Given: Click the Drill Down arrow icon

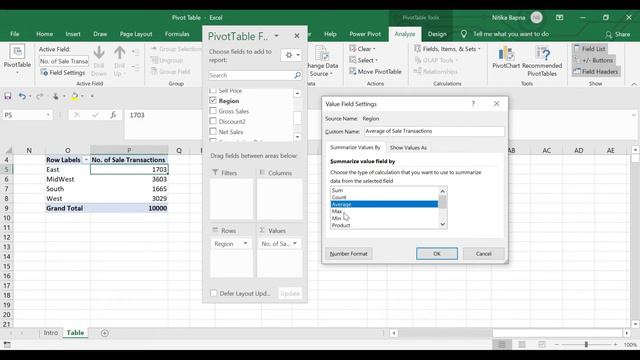Looking at the screenshot, I should [x=99, y=53].
